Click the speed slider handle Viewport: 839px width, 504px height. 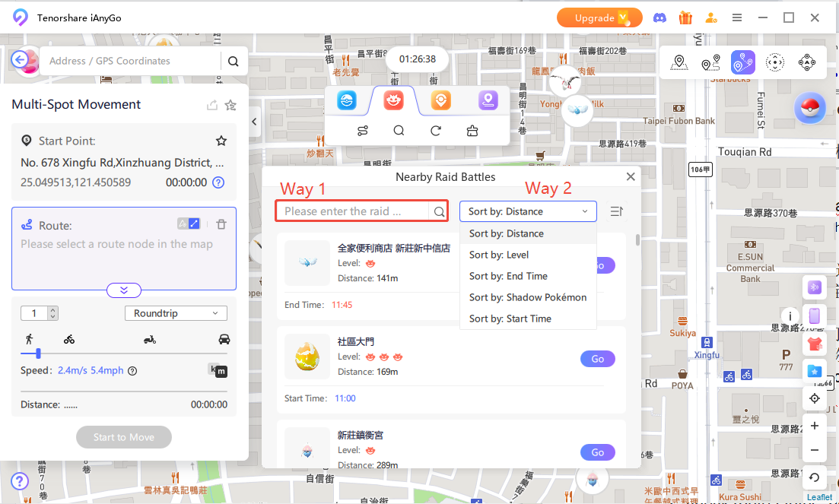point(38,353)
